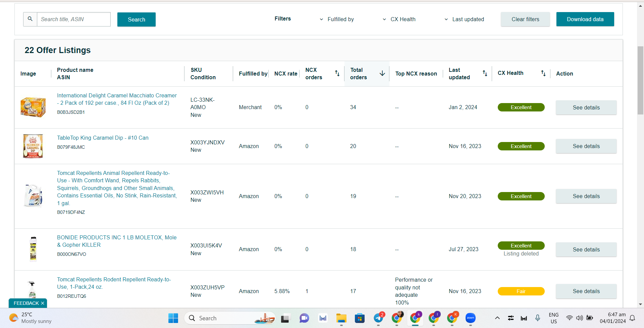See details for TableTop King Caramel Dip
The image size is (644, 328).
click(586, 146)
